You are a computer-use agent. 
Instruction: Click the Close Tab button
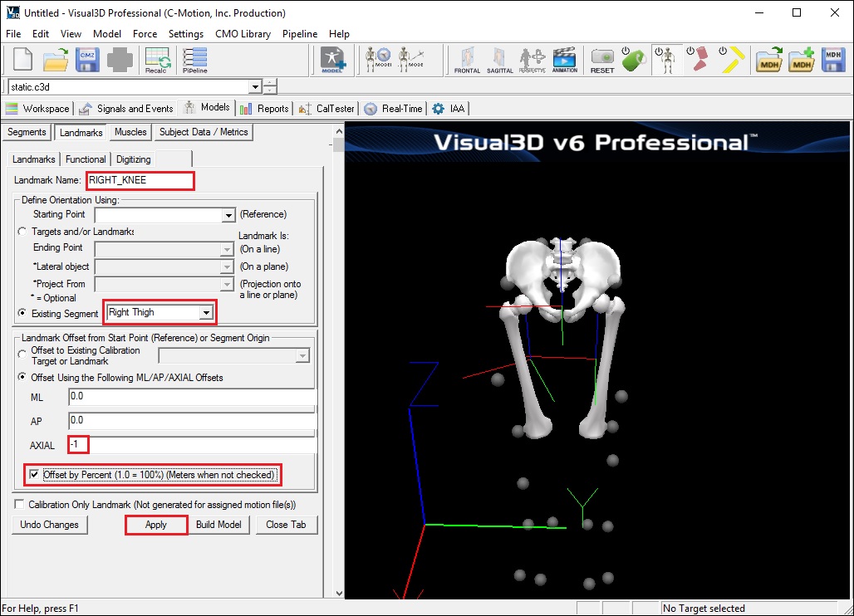(x=286, y=525)
